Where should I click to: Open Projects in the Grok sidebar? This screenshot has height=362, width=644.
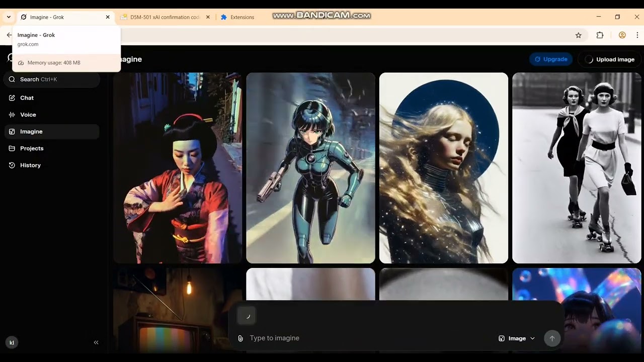(52, 148)
